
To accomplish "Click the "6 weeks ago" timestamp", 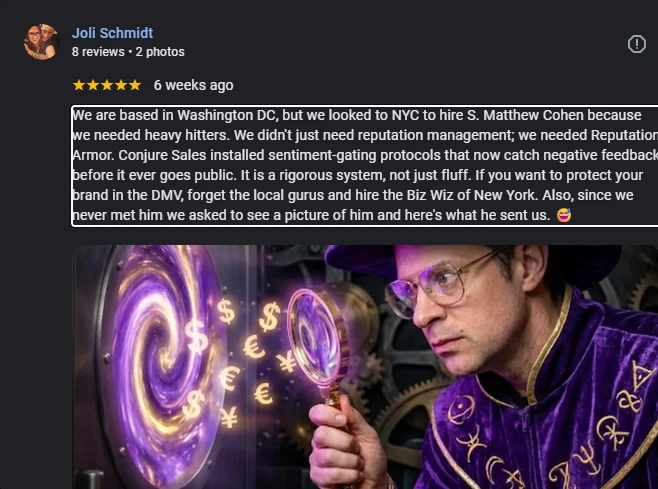I will coord(193,85).
